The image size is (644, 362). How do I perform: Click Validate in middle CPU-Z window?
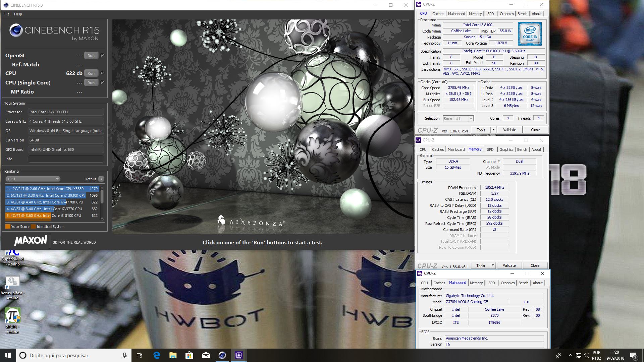tap(509, 265)
